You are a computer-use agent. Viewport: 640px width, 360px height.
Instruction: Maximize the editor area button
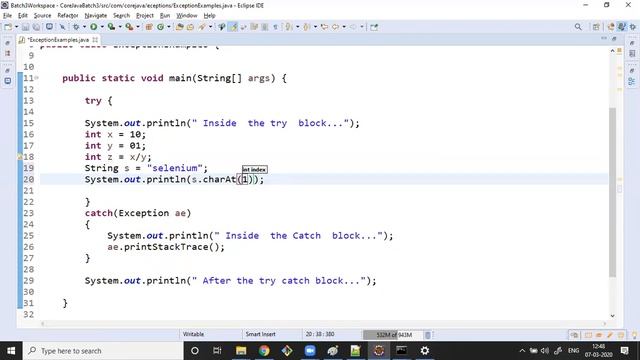pos(614,39)
